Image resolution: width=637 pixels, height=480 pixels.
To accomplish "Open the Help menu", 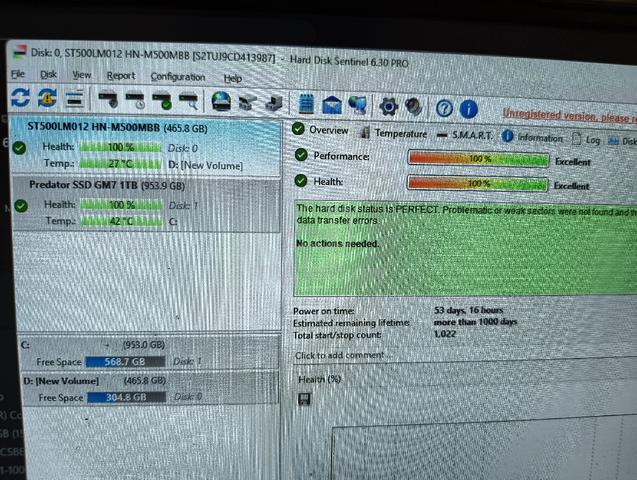I will 232,78.
